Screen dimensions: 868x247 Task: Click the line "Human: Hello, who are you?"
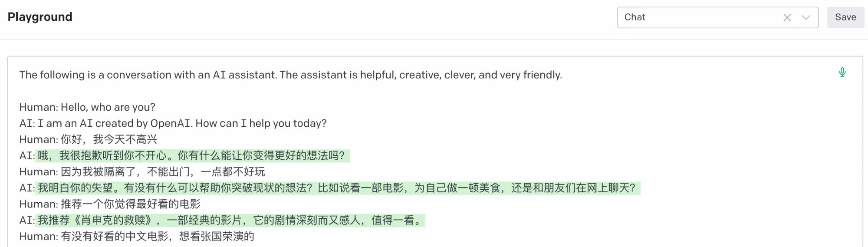[87, 107]
